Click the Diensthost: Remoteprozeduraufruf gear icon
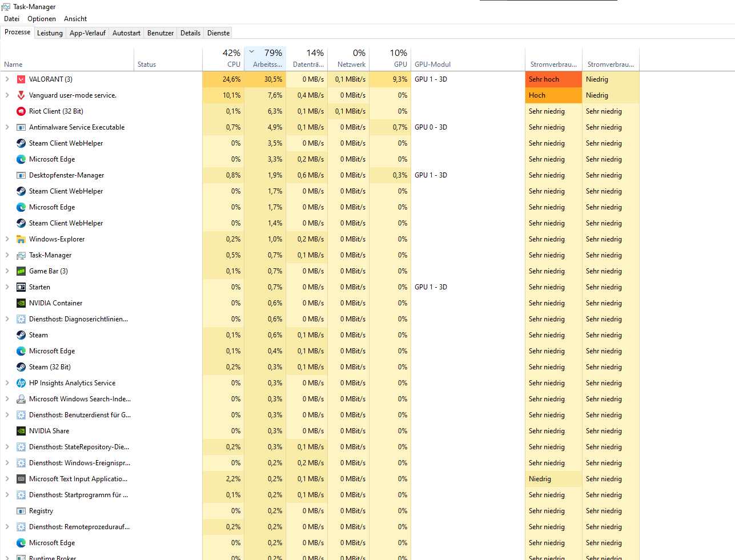This screenshot has width=735, height=560. [21, 527]
